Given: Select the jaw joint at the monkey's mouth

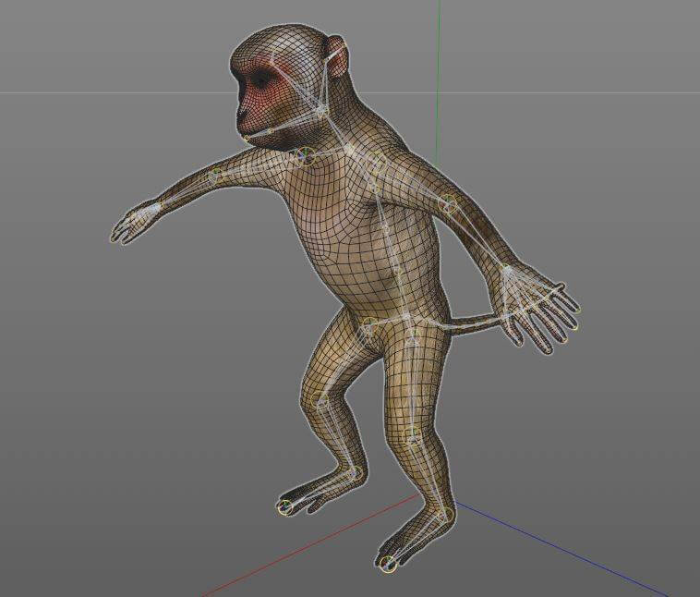Looking at the screenshot, I should click(247, 138).
